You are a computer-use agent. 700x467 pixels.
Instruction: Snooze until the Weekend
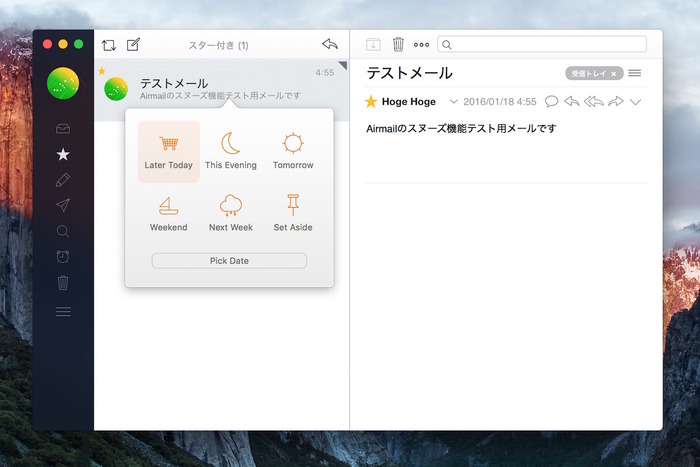(168, 214)
